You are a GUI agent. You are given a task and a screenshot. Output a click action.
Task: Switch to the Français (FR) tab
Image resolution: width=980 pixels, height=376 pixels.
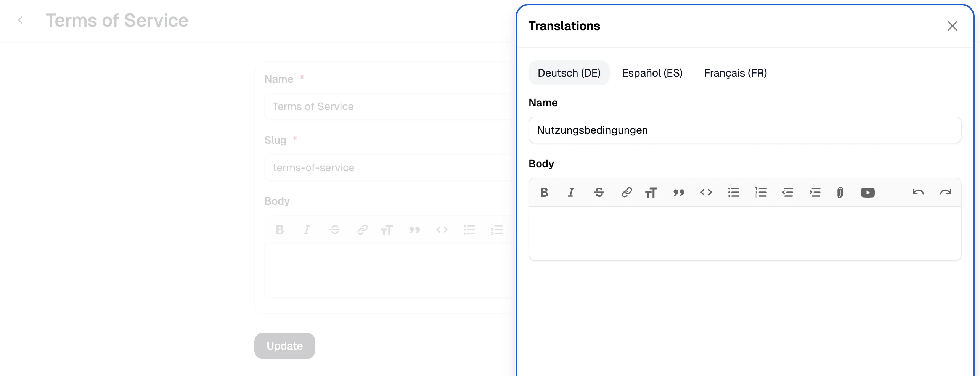click(735, 73)
